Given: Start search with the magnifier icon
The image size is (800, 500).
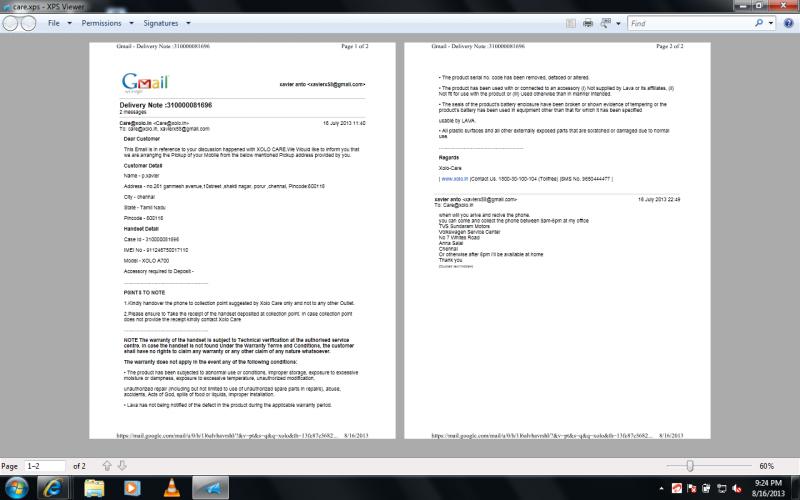Looking at the screenshot, I should 759,23.
